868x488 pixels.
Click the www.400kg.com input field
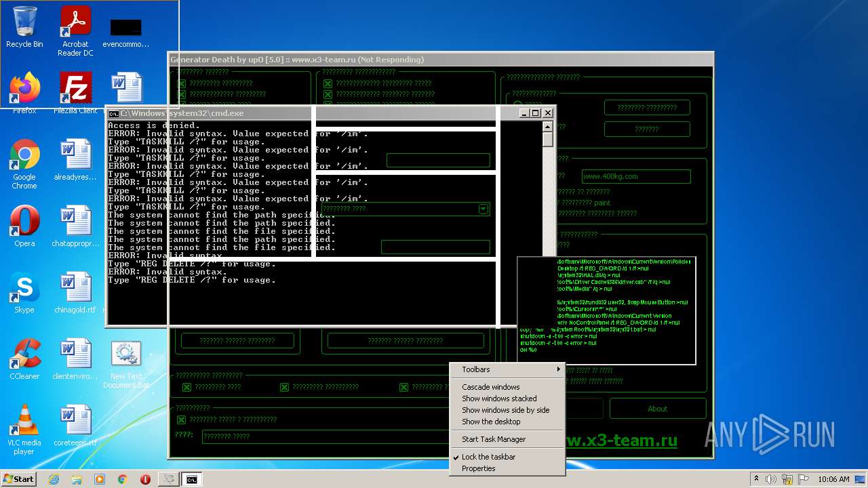tap(636, 176)
